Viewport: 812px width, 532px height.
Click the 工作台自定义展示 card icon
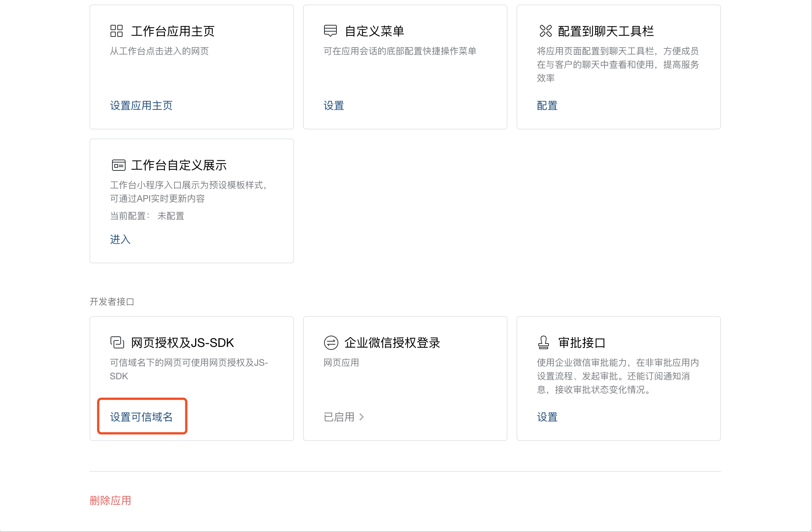pos(118,165)
